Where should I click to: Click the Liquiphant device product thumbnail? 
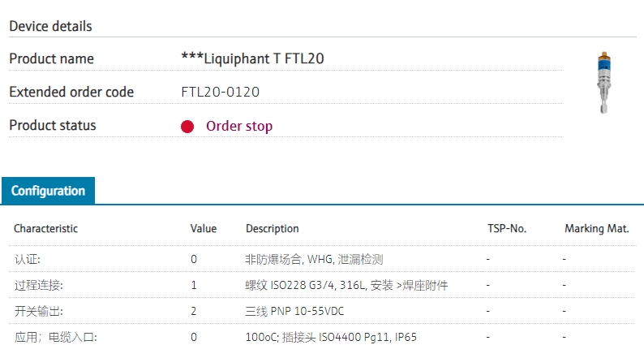pyautogui.click(x=603, y=82)
